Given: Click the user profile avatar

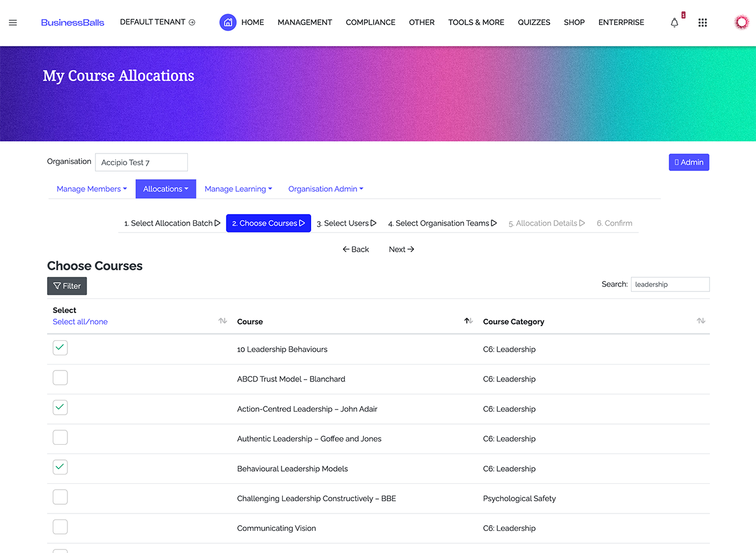Looking at the screenshot, I should (741, 23).
